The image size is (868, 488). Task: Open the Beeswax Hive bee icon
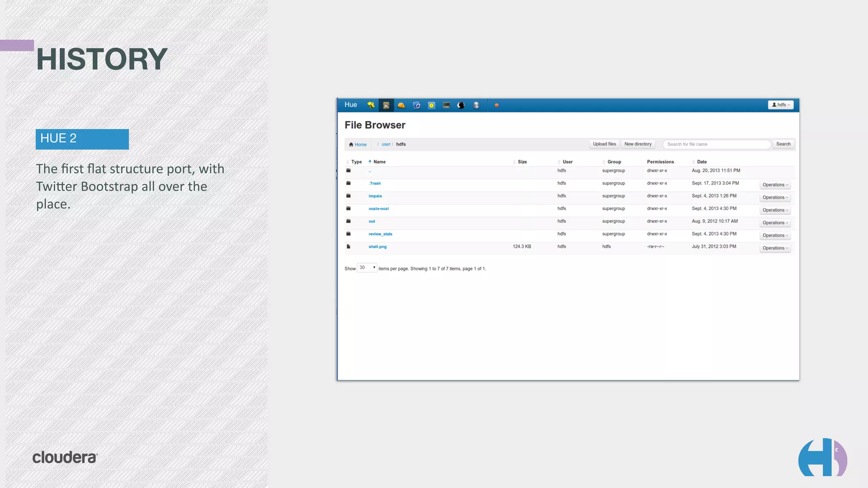pyautogui.click(x=371, y=105)
